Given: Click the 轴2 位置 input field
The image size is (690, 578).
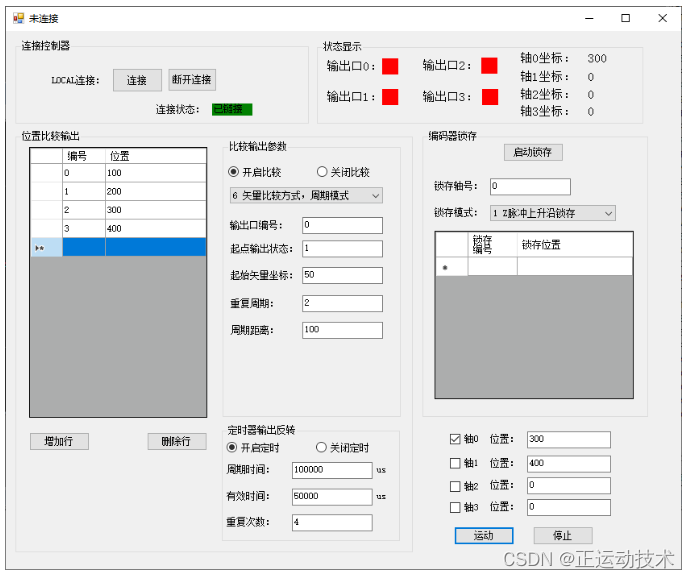Looking at the screenshot, I should (569, 486).
